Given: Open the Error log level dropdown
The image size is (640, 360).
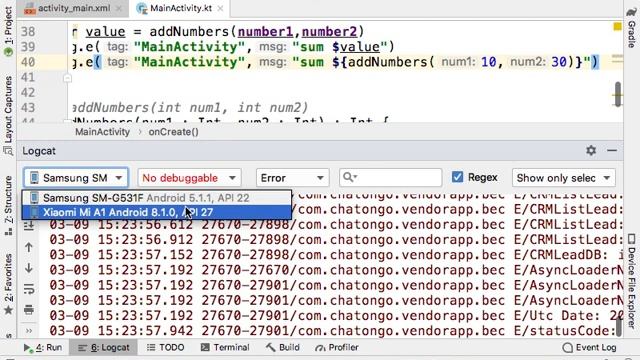Looking at the screenshot, I should point(292,178).
